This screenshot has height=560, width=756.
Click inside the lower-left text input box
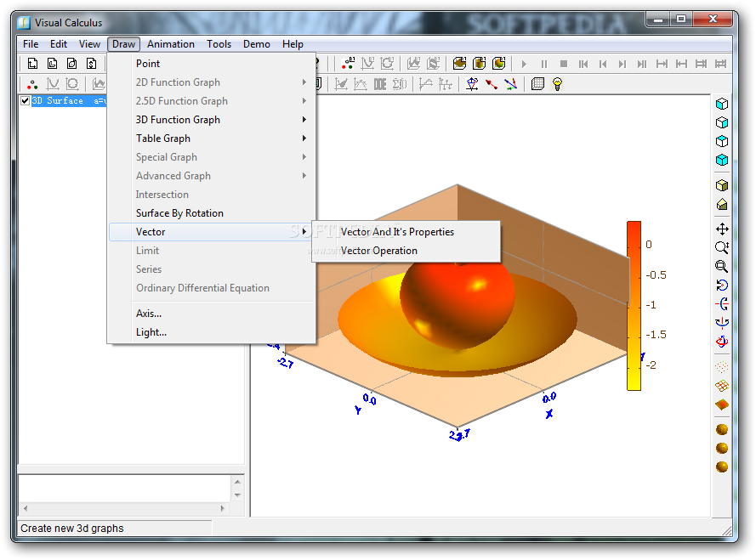pos(125,489)
